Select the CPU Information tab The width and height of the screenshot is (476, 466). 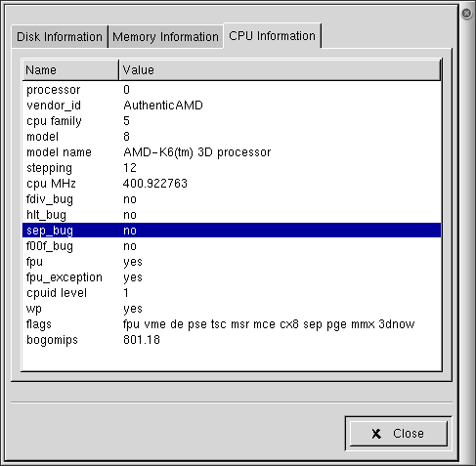pos(272,35)
